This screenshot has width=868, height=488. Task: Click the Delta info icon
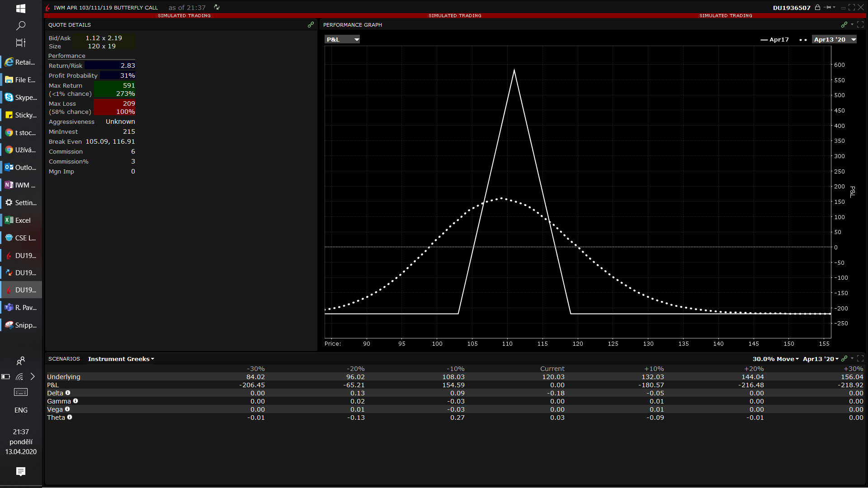click(x=68, y=393)
